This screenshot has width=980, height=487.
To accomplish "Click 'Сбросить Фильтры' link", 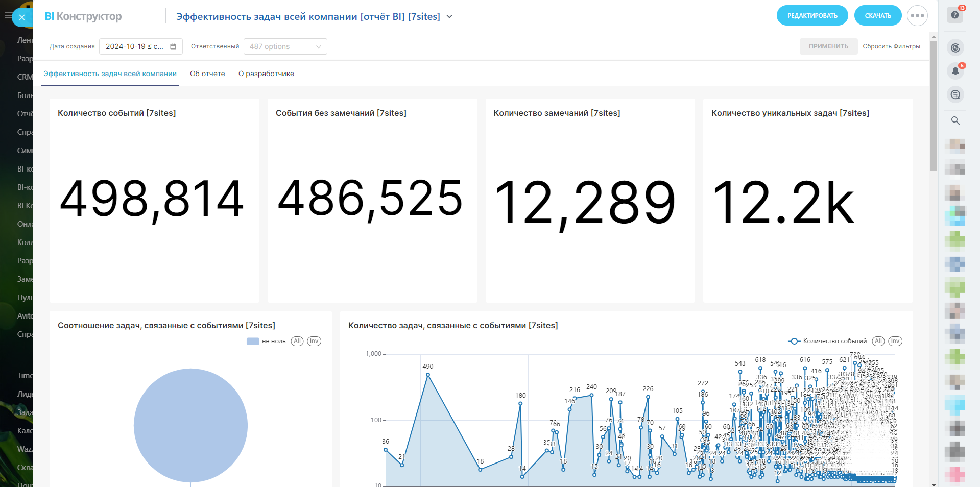I will point(891,46).
